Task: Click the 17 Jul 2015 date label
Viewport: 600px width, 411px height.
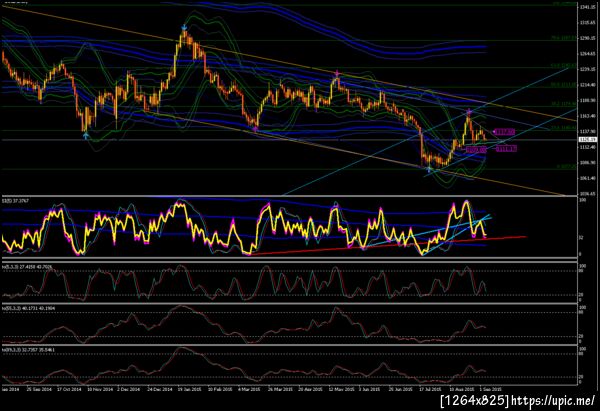Action: click(x=430, y=389)
